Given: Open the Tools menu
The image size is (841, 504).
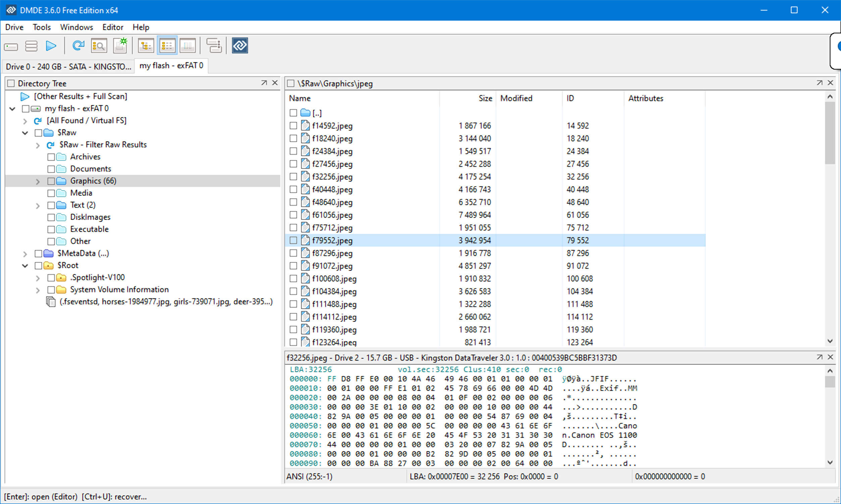Looking at the screenshot, I should (x=42, y=27).
